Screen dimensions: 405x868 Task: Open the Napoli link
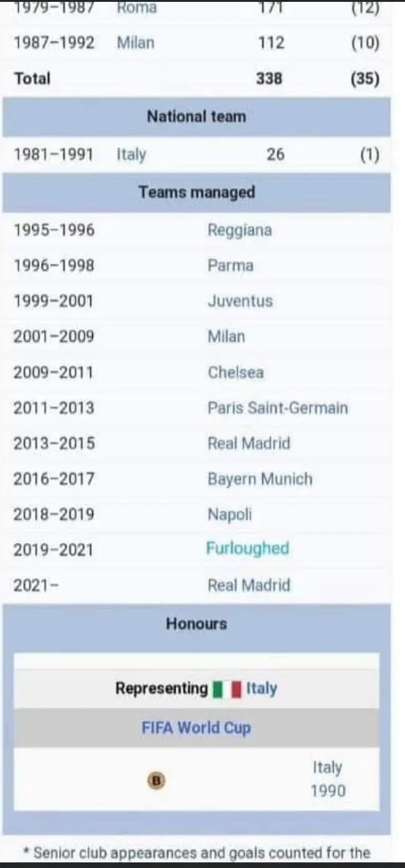[229, 514]
